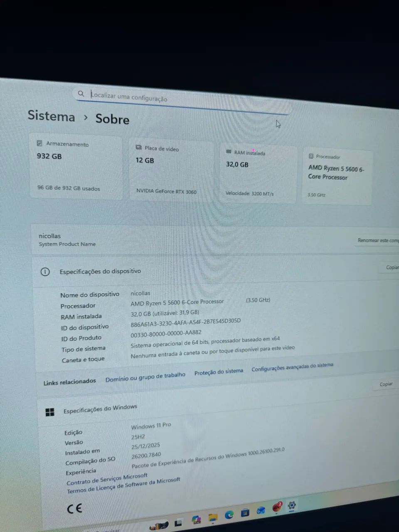Select '32,0 GB (utilizável: 31,9 GB)' value
The height and width of the screenshot is (532, 399).
coord(165,313)
